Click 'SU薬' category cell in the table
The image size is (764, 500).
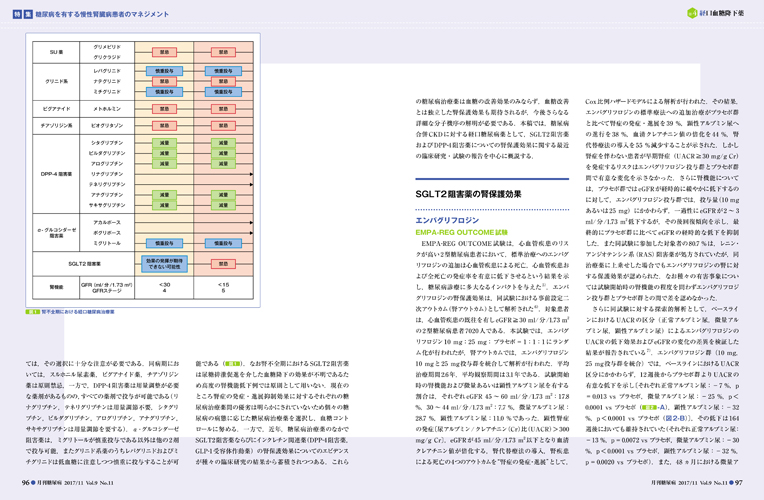56,52
